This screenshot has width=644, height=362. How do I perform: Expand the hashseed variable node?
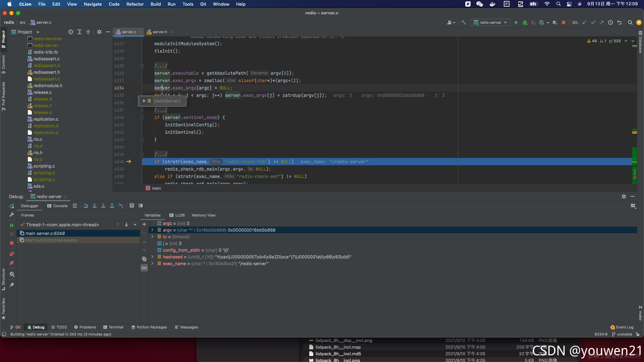tap(152, 257)
